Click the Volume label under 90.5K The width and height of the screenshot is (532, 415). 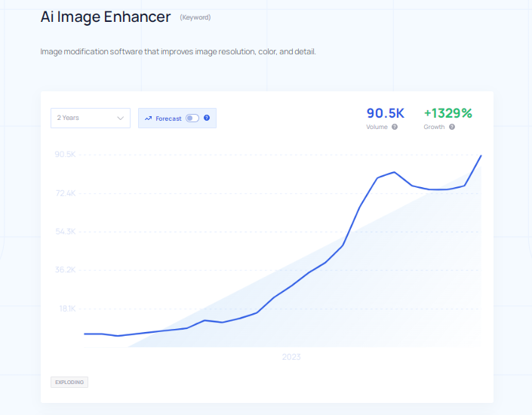[x=377, y=127]
